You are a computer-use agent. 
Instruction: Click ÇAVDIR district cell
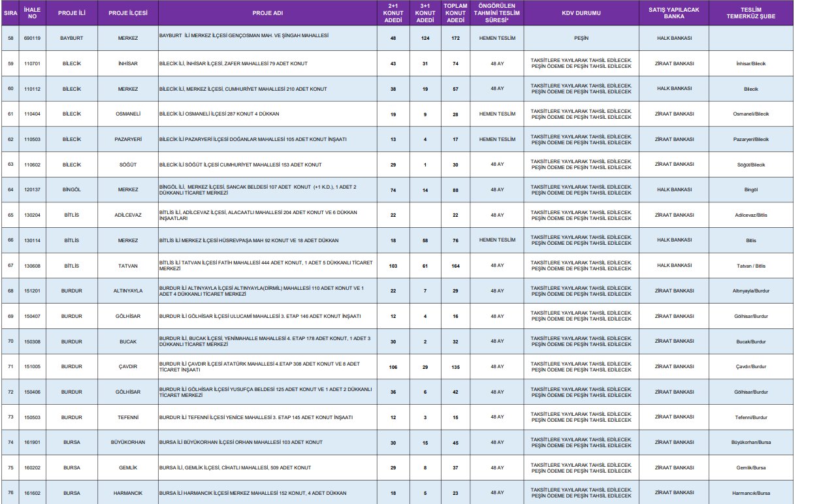point(128,366)
